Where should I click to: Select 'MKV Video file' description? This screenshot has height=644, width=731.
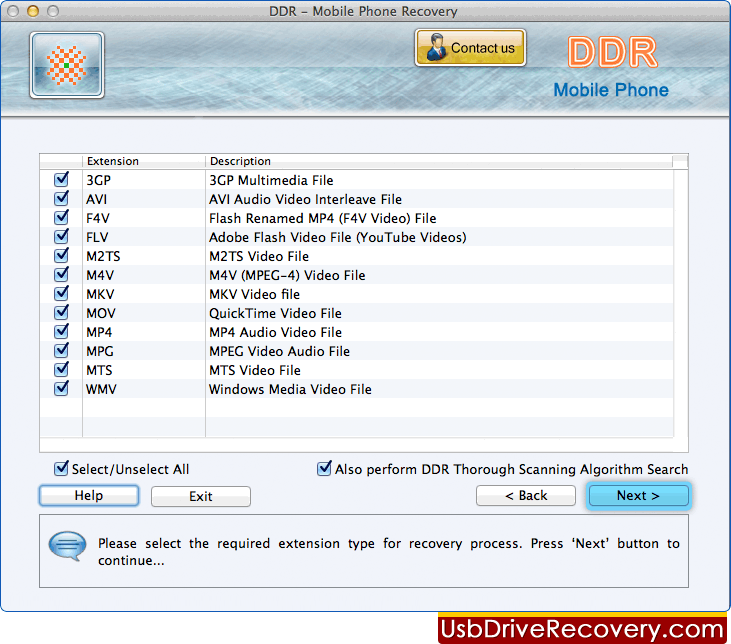click(254, 295)
